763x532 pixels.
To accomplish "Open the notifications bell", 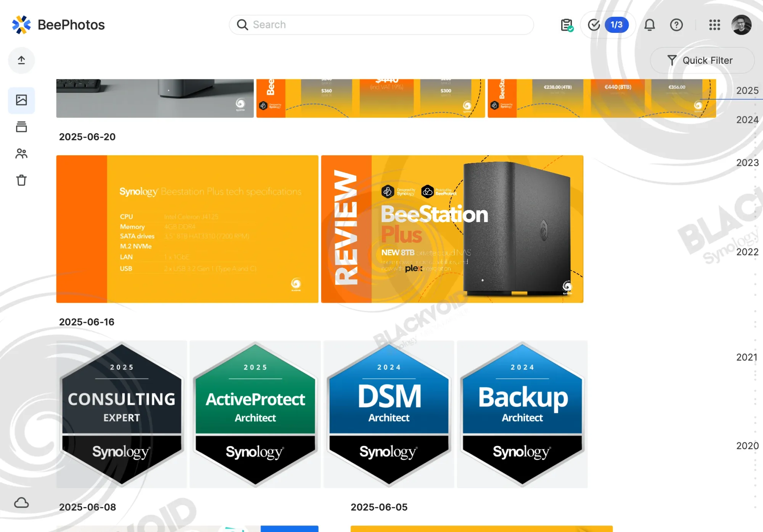I will coord(650,25).
